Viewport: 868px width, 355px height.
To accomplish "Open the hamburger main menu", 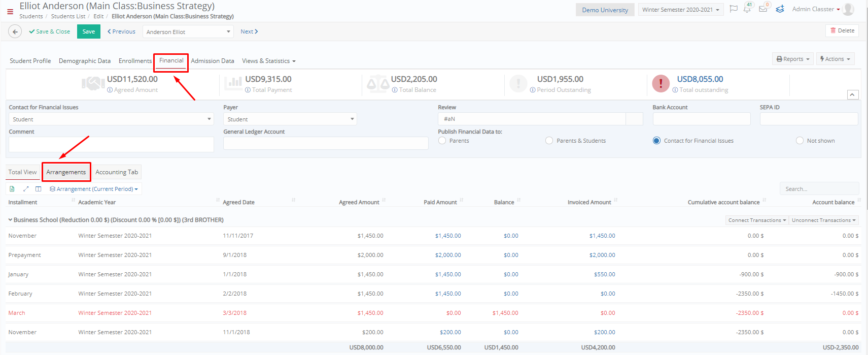I will point(10,12).
